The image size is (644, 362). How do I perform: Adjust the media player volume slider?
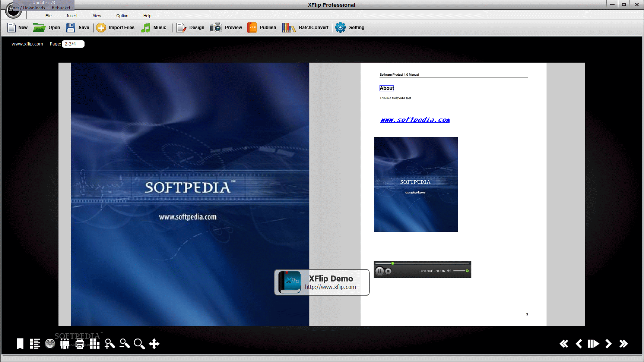(x=461, y=271)
